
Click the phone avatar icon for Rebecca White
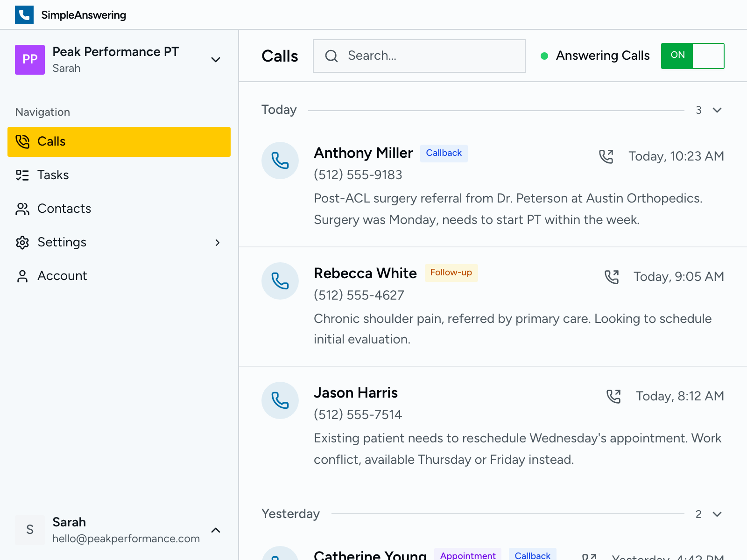280,281
